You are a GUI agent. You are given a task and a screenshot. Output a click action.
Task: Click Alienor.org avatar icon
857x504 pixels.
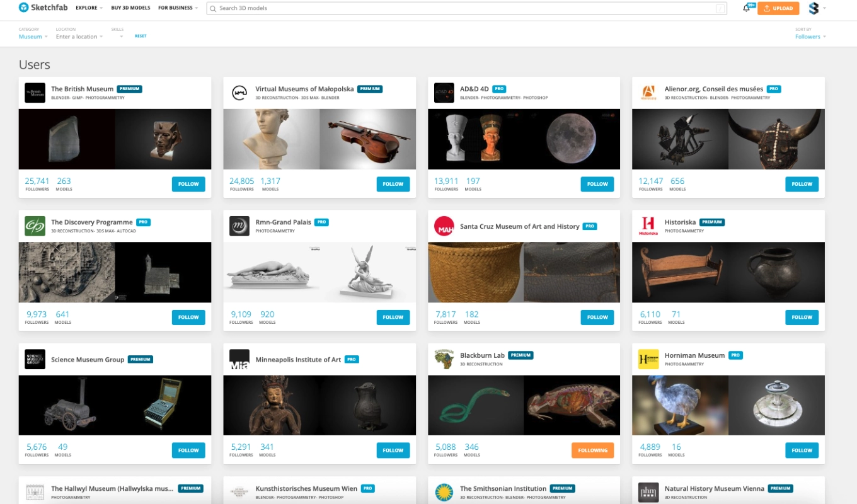(x=648, y=93)
